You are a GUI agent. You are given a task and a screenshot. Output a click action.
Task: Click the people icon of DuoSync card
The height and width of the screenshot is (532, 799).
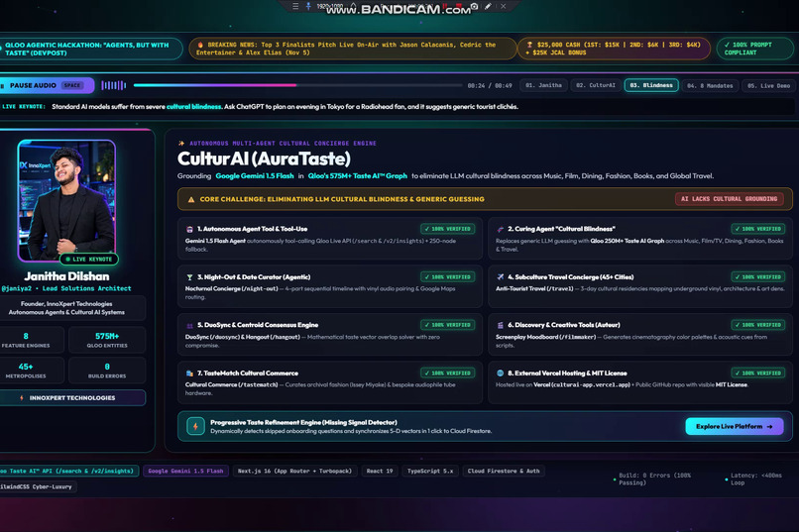(189, 325)
